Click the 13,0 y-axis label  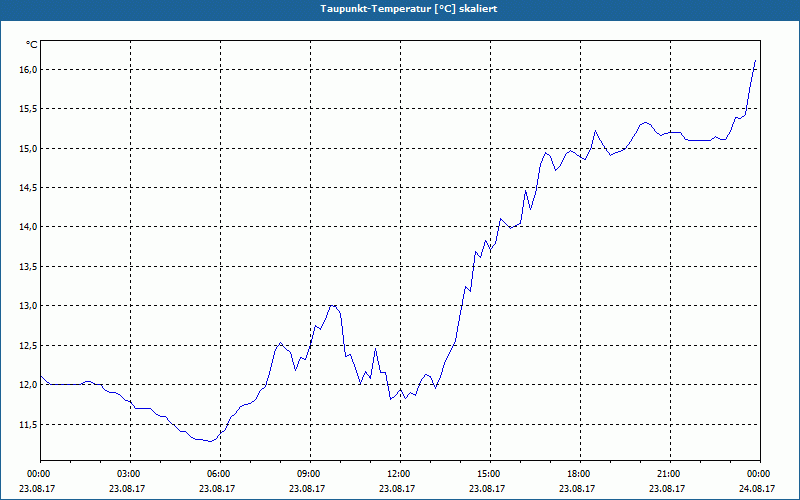[x=30, y=306]
